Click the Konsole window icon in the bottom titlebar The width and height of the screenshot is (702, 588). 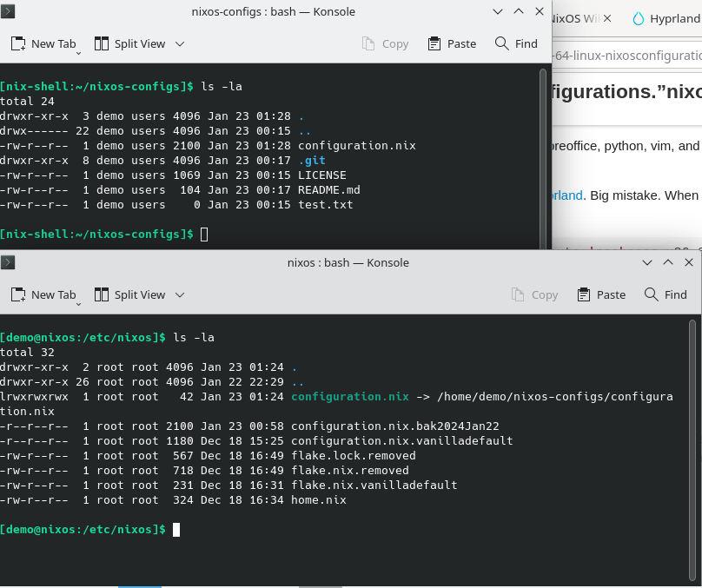pos(9,262)
